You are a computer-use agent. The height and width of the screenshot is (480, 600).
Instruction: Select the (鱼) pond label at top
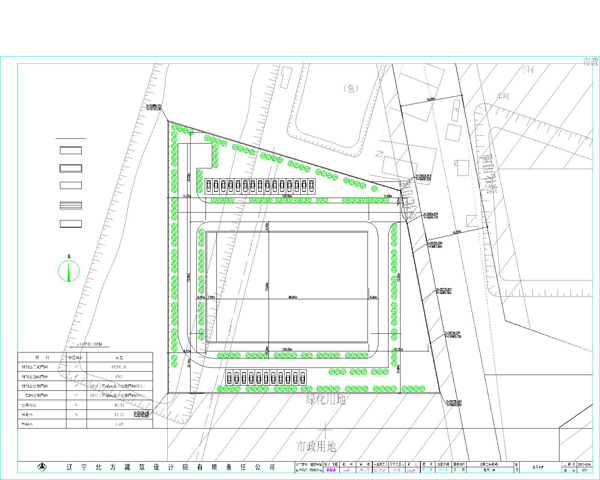[x=351, y=88]
